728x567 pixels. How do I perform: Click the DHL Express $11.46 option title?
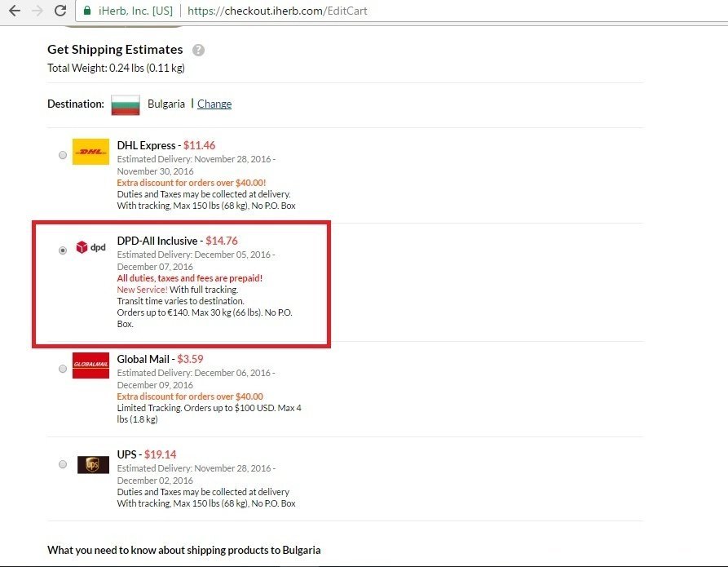[165, 145]
